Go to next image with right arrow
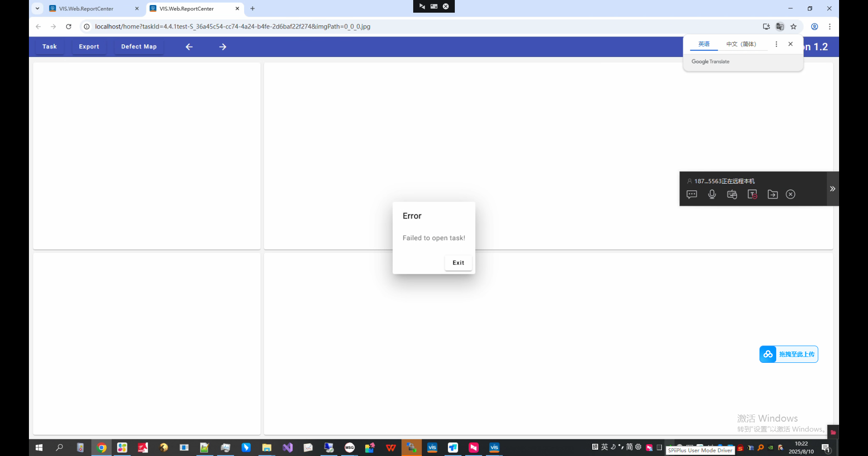The image size is (868, 456). pyautogui.click(x=222, y=47)
